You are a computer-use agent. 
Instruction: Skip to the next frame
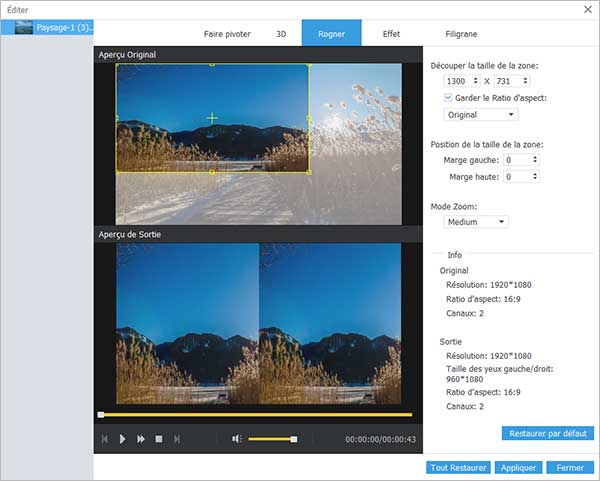[x=177, y=439]
